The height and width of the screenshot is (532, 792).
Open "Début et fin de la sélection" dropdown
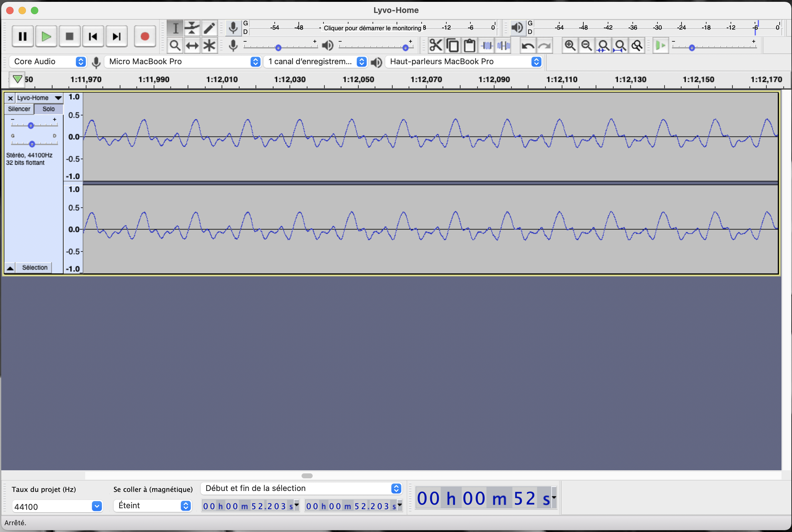pos(301,488)
